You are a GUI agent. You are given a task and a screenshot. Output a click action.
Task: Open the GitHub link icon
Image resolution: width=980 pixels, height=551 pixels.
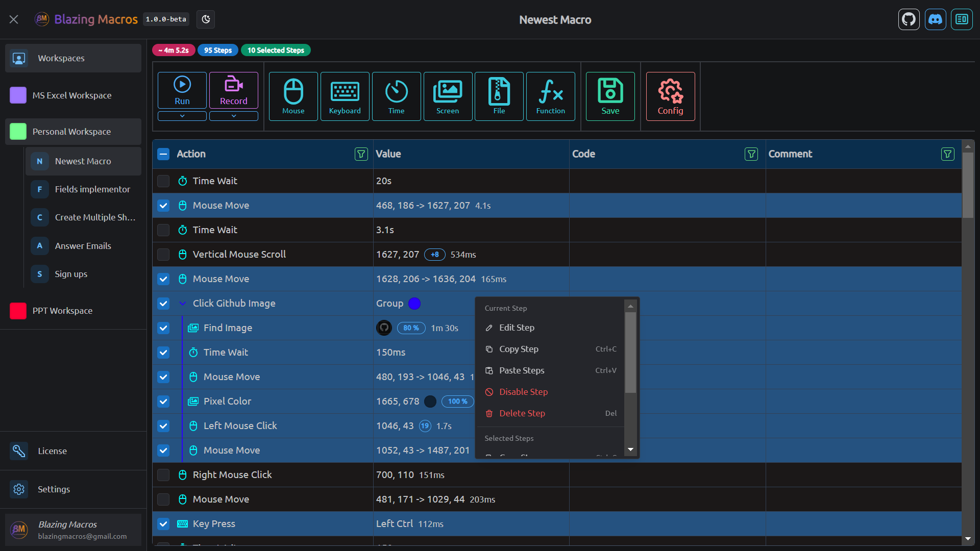[x=909, y=19]
